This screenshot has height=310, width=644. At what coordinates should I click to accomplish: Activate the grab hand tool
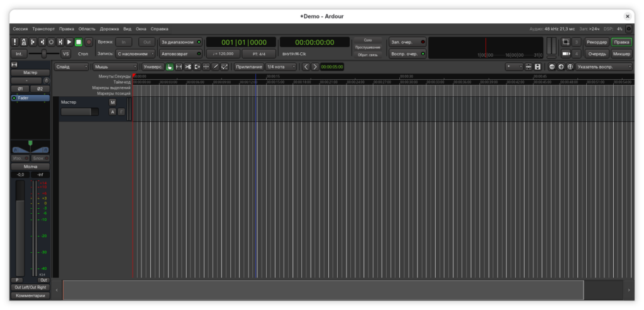point(170,67)
